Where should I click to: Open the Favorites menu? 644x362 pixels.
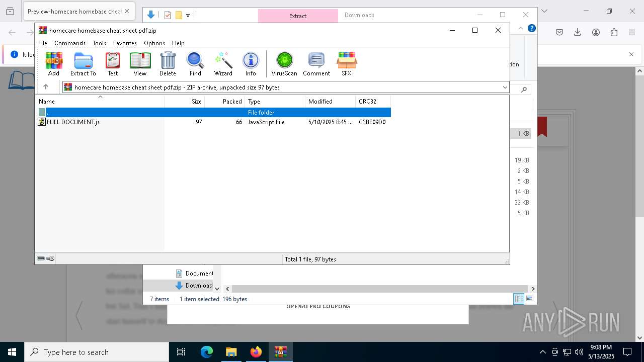click(x=125, y=43)
